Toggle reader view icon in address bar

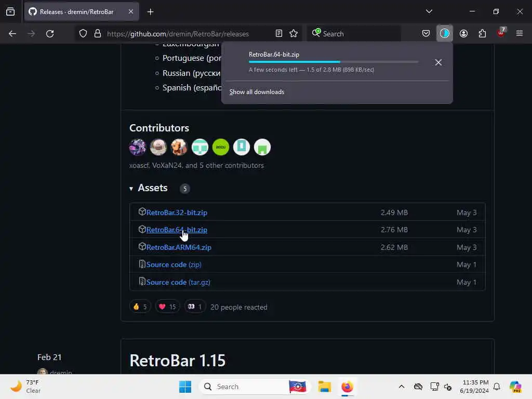(279, 34)
